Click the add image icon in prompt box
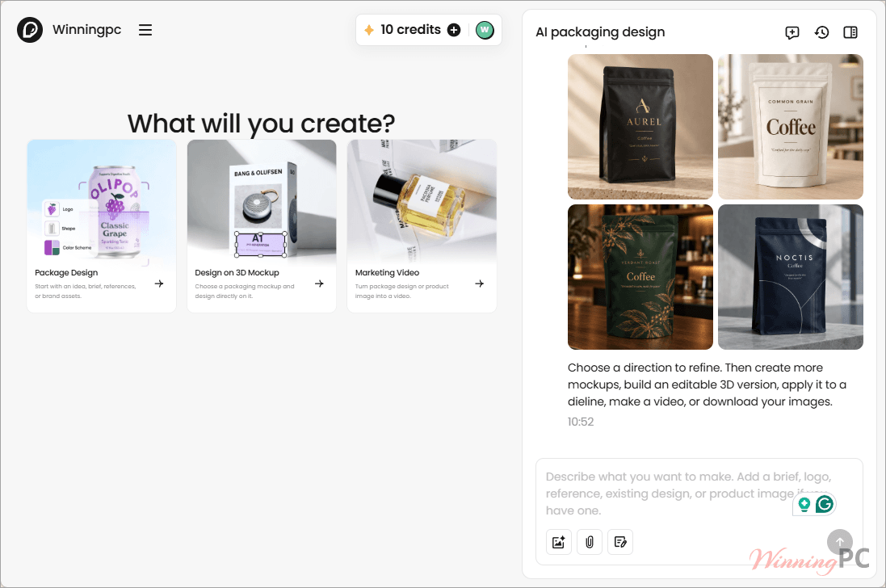Screen dimensions: 886x588 tap(559, 542)
